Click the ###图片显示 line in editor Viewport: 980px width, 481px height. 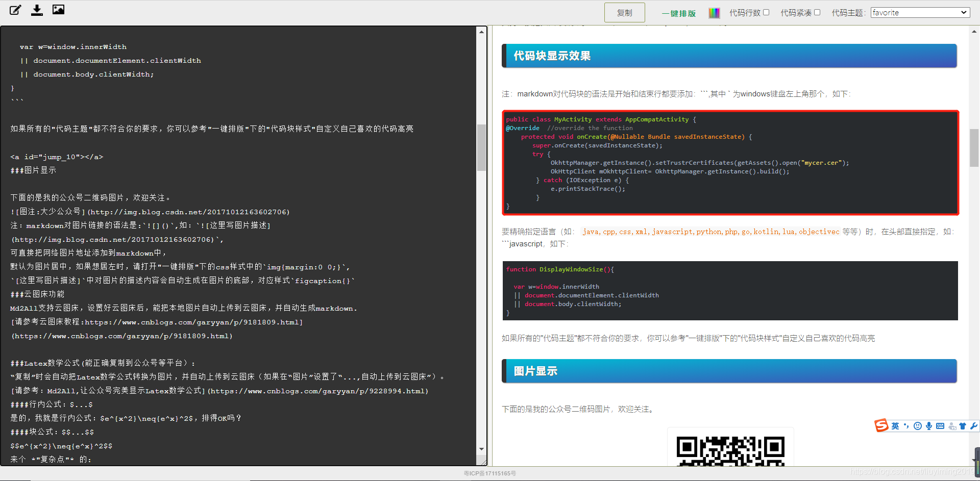34,170
